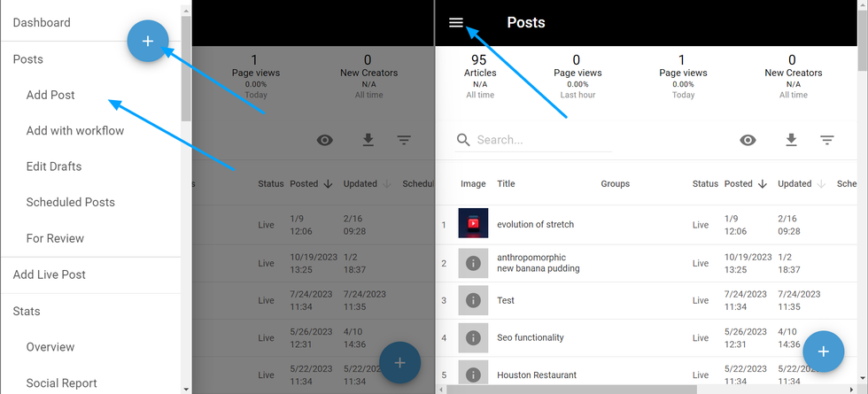
Task: Open Edit Drafts in the sidebar
Action: (54, 166)
